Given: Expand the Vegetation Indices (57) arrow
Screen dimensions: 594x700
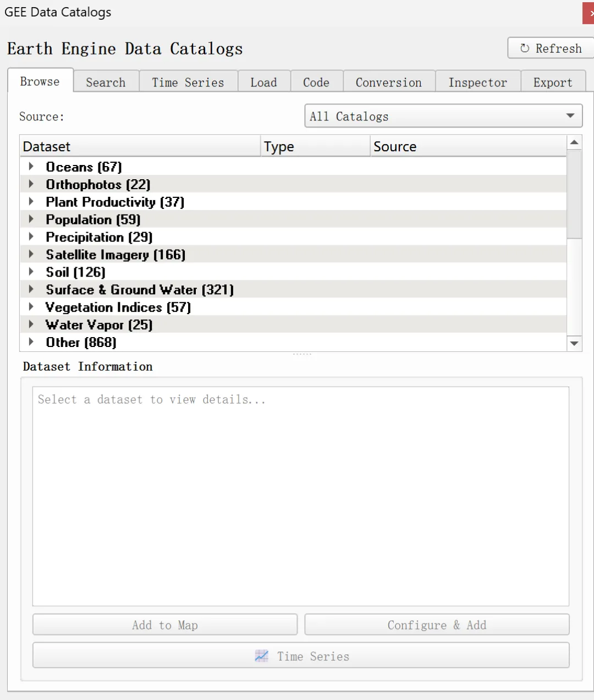Looking at the screenshot, I should click(31, 307).
